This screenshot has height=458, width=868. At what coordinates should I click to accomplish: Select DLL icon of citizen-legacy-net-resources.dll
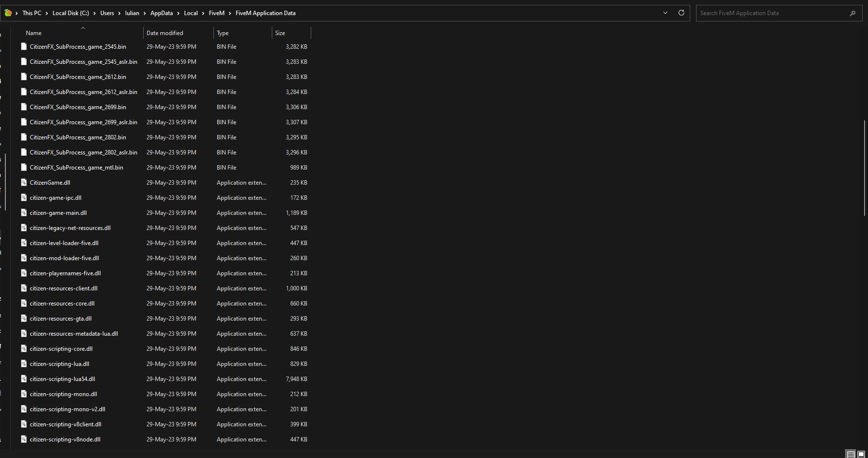(x=24, y=228)
